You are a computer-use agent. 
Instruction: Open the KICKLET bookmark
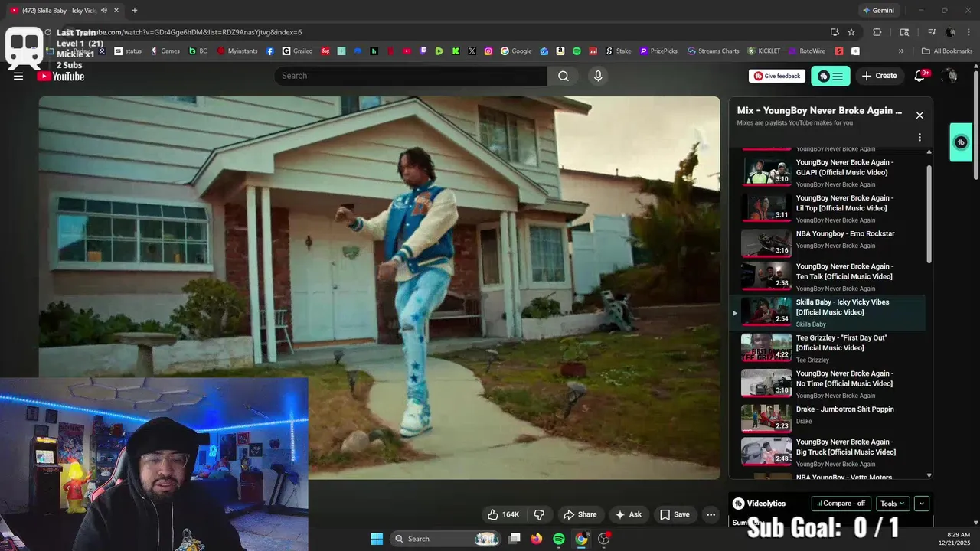tap(764, 51)
